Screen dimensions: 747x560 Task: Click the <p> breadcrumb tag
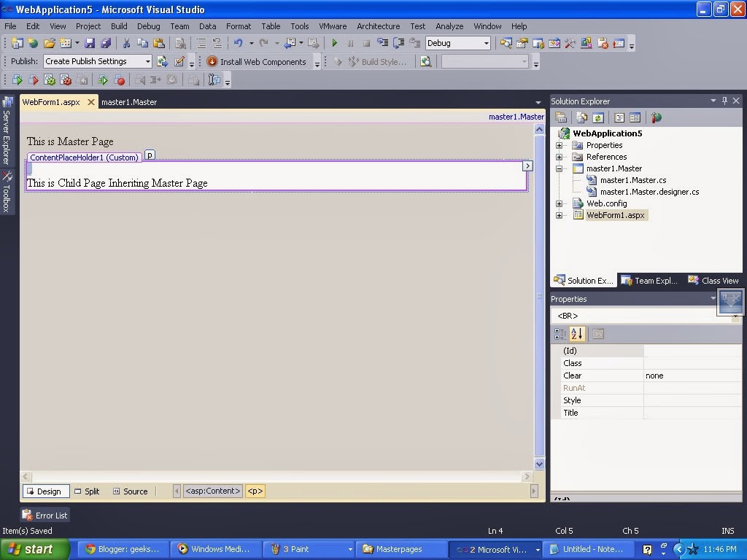[x=255, y=491]
